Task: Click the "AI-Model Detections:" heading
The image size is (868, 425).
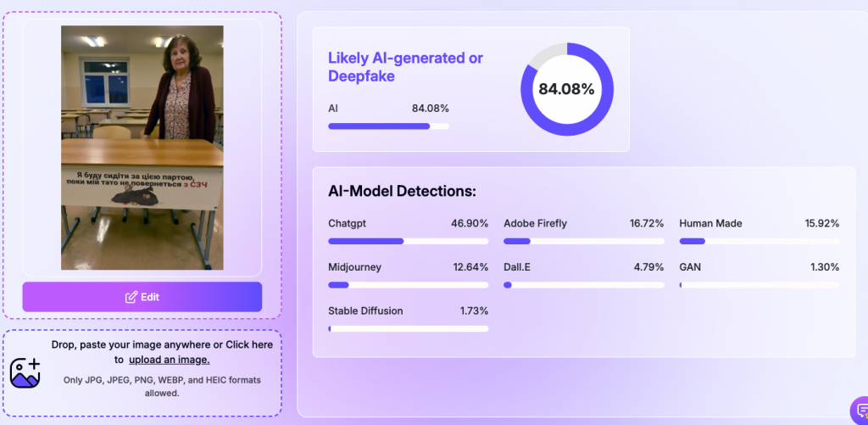Action: click(x=402, y=191)
